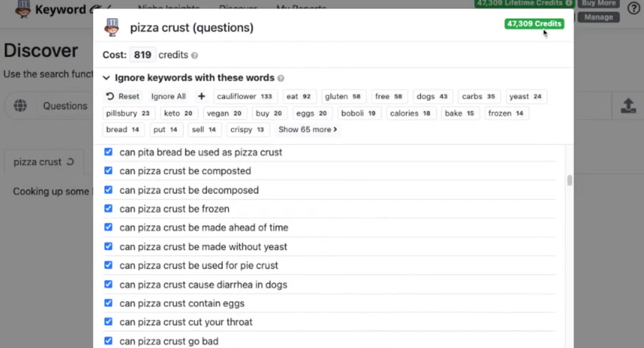644x348 pixels.
Task: Expand Show 65 more ignore words
Action: click(x=308, y=130)
